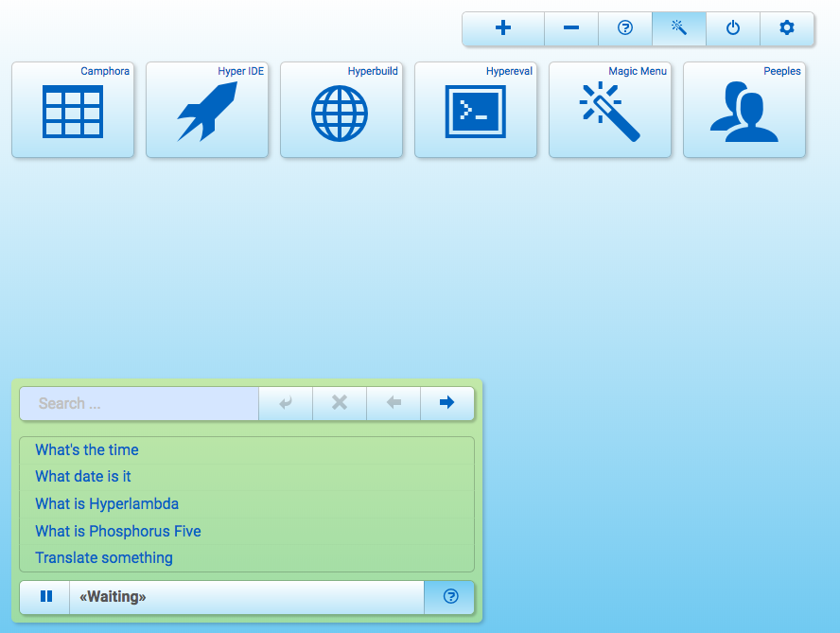The width and height of the screenshot is (840, 633).
Task: Open the Hyperbuild globe app
Action: pyautogui.click(x=341, y=110)
